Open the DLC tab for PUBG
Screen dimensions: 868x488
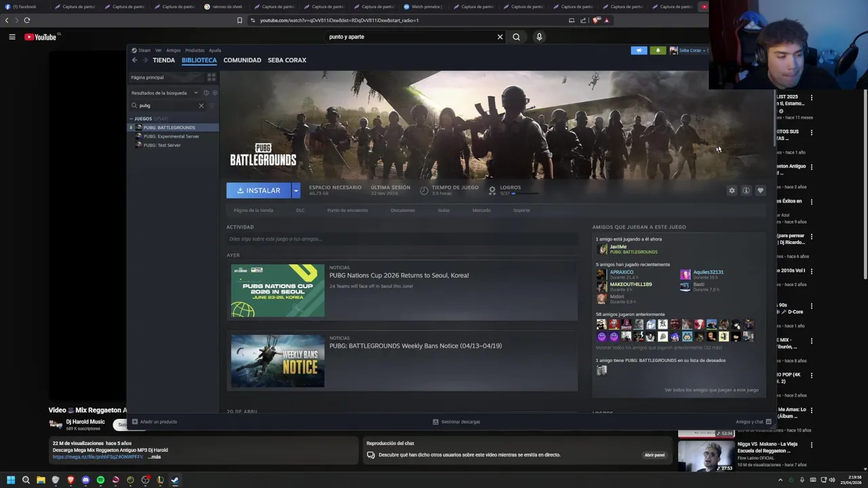(x=300, y=210)
